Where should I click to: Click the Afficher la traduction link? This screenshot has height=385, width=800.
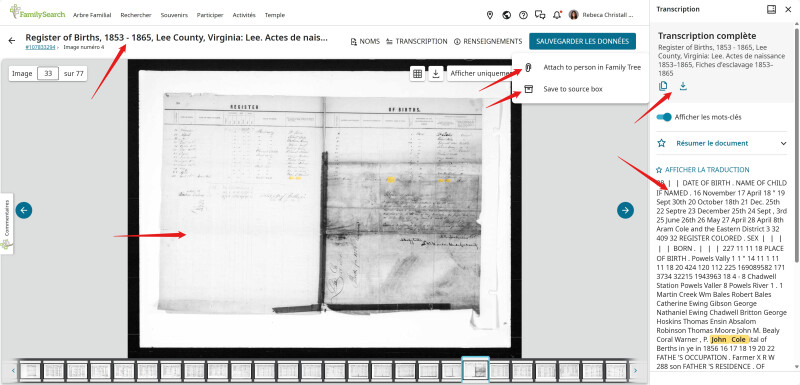[x=703, y=170]
